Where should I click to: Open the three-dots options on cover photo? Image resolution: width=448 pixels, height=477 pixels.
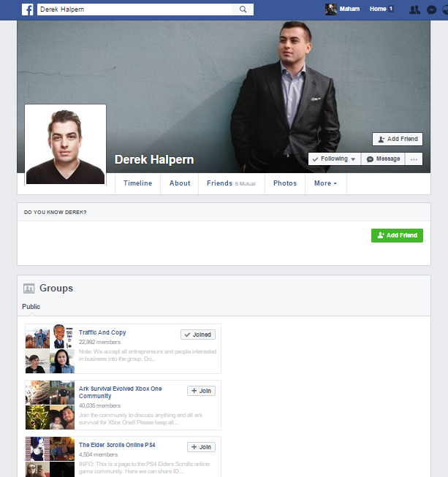click(x=414, y=159)
